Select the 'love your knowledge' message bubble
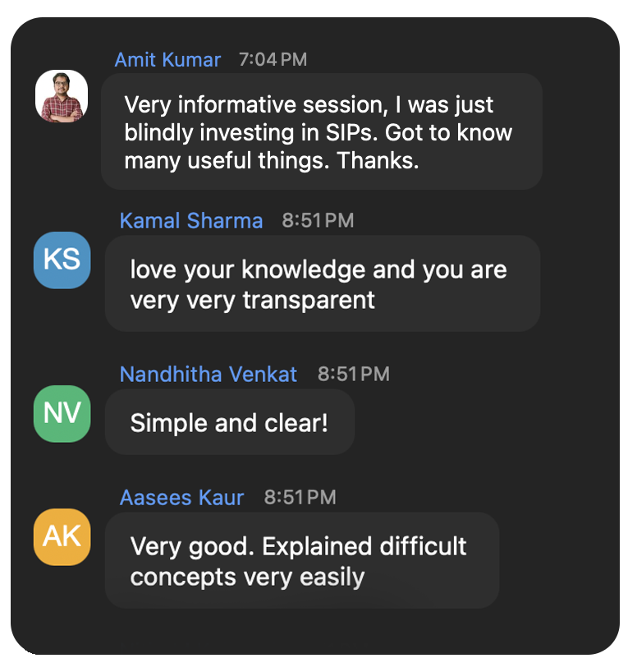The width and height of the screenshot is (637, 672). (322, 283)
